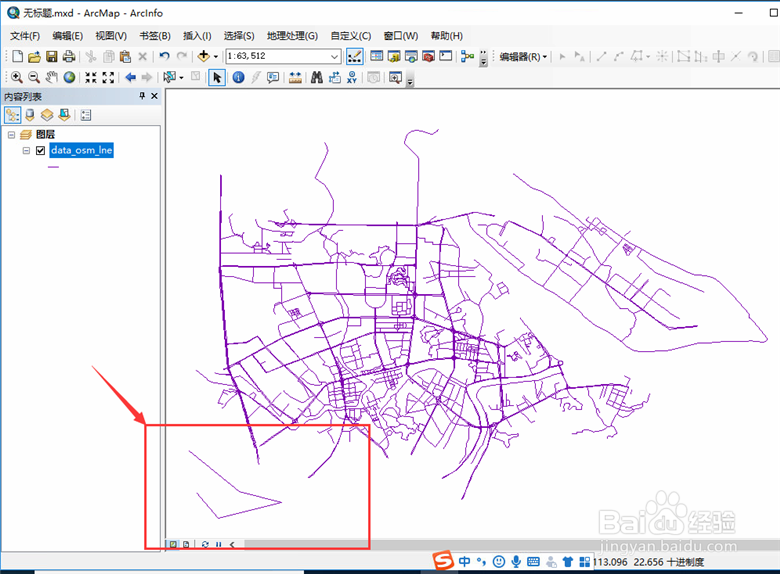This screenshot has height=574, width=780.
Task: Open the Python window
Action: pyautogui.click(x=446, y=56)
